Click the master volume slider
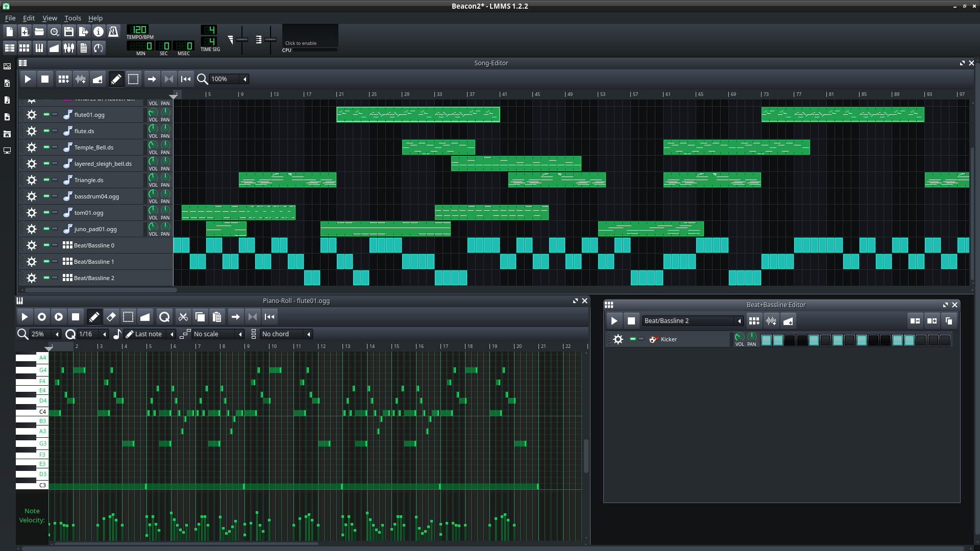The width and height of the screenshot is (980, 551). click(242, 40)
